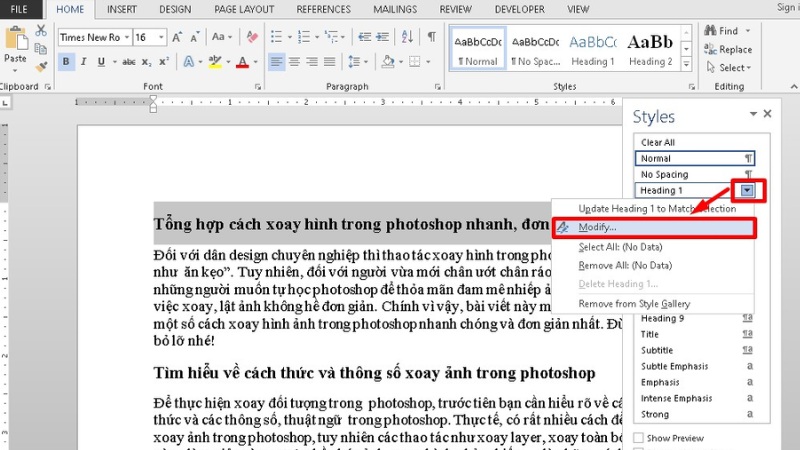Image resolution: width=800 pixels, height=450 pixels.
Task: Align text right
Action: 312,62
